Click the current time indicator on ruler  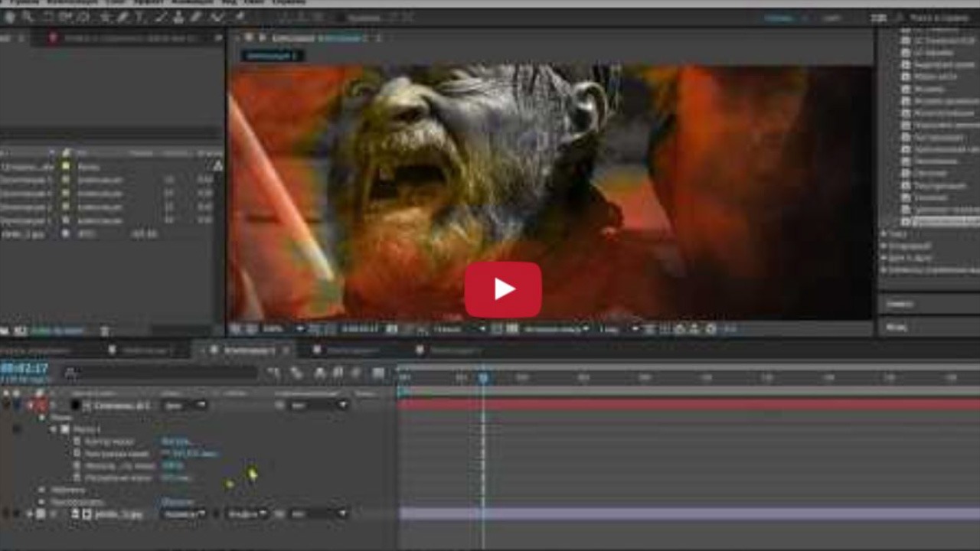(483, 377)
